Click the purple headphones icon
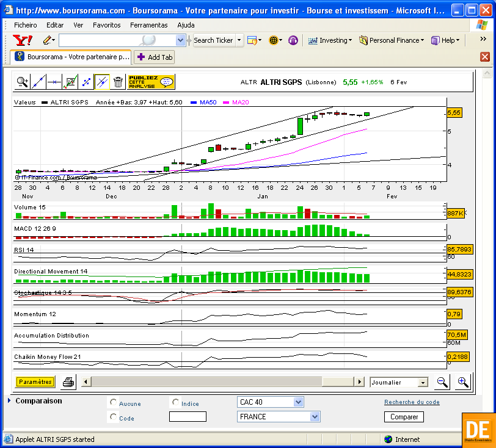496x448 pixels. point(293,40)
